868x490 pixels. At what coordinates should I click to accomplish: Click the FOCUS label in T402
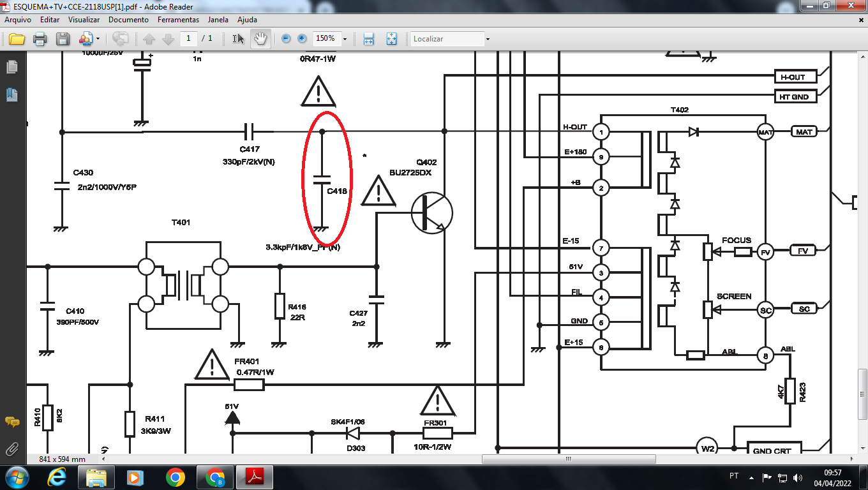click(737, 241)
